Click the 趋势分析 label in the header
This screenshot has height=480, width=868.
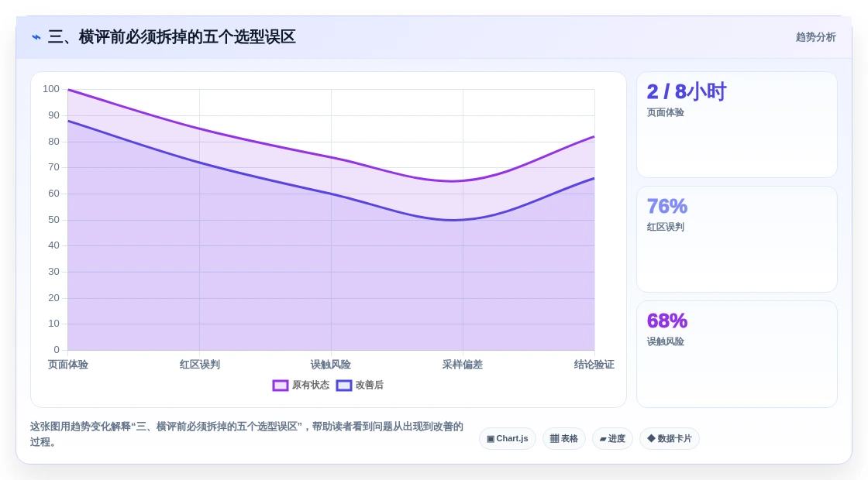tap(815, 37)
